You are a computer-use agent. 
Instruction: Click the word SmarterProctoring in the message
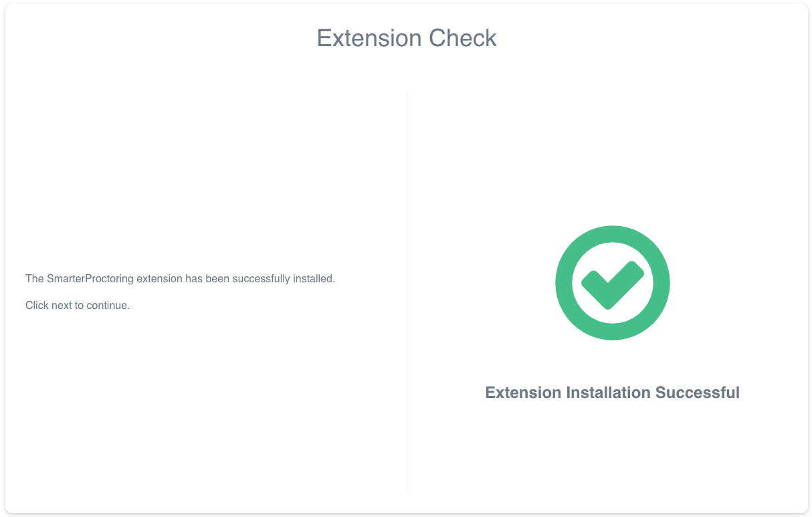[90, 278]
